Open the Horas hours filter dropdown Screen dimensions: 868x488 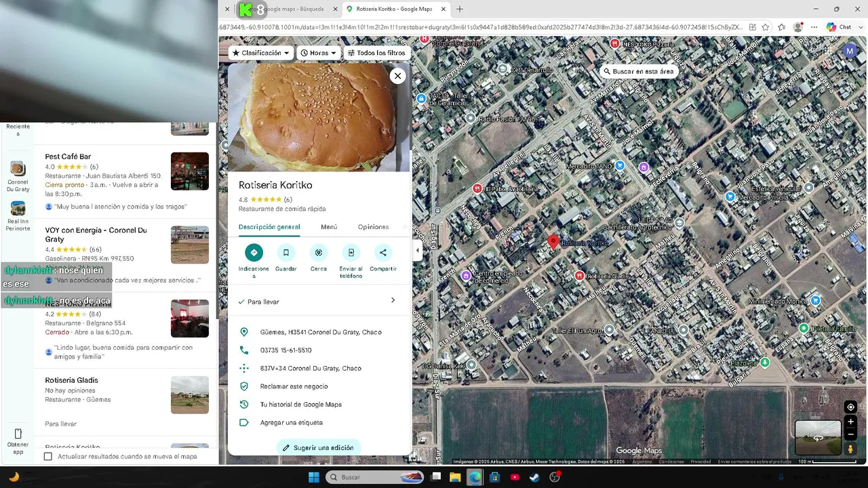coord(319,53)
